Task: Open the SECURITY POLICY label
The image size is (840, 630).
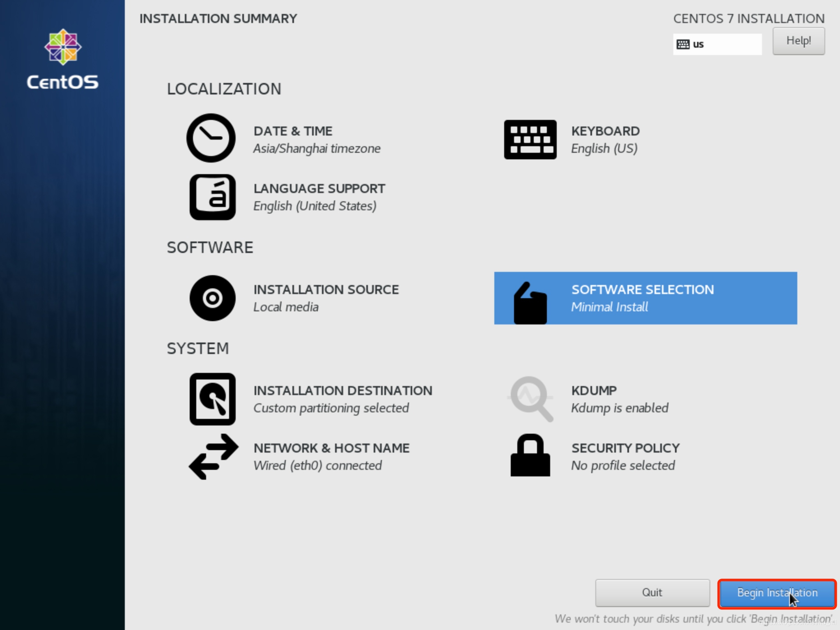Action: point(625,448)
